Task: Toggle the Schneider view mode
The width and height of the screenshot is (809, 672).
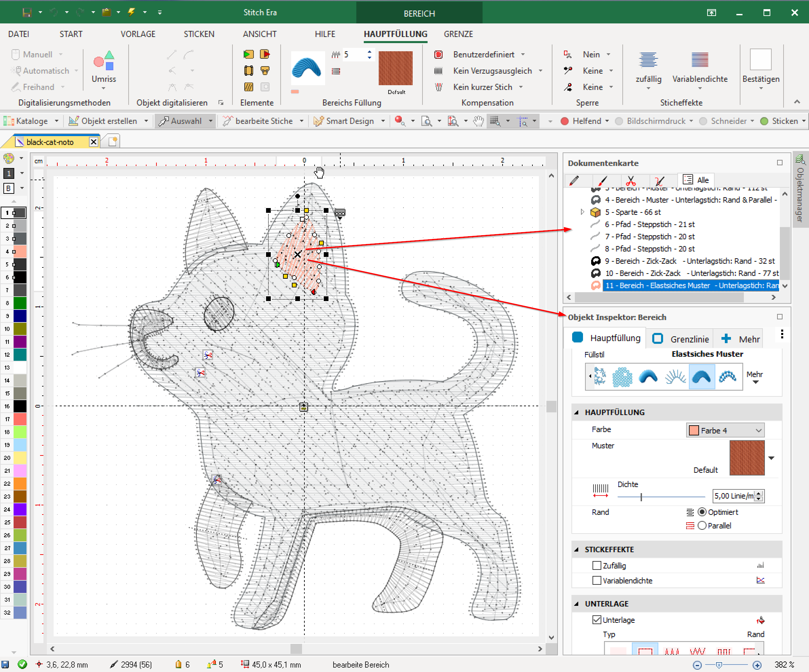Action: 727,121
